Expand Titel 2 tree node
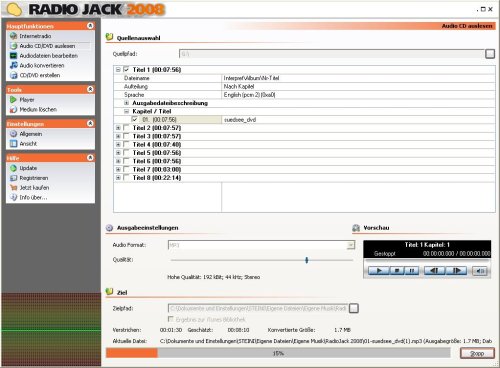This screenshot has height=368, width=500. [x=118, y=128]
